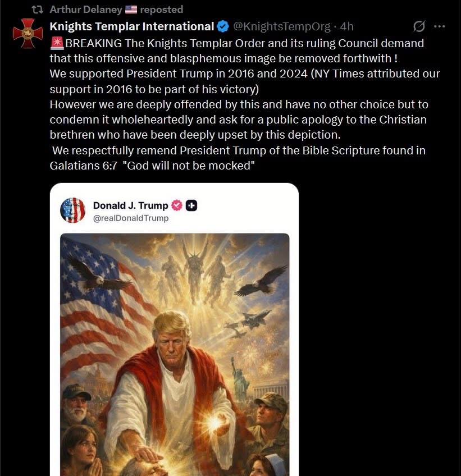Open the @KnightsTempOrg handle link
The height and width of the screenshot is (476, 461).
pyautogui.click(x=282, y=26)
